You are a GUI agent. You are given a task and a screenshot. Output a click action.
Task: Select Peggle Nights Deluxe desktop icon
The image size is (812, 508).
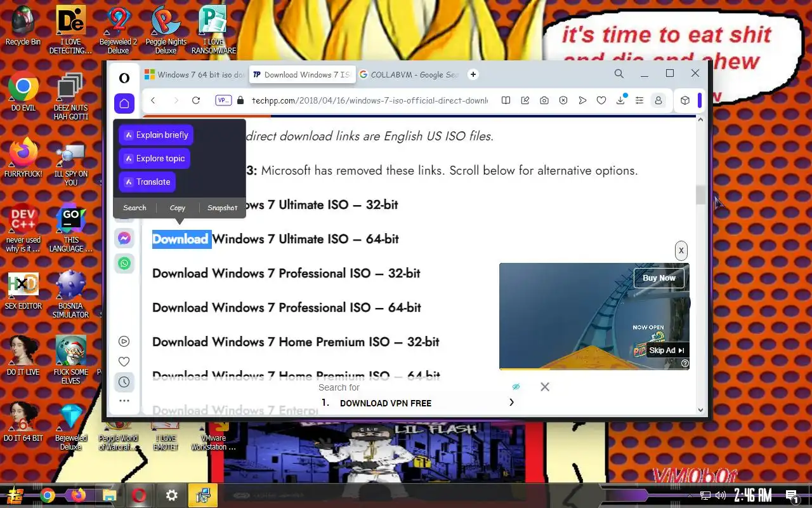tap(166, 30)
